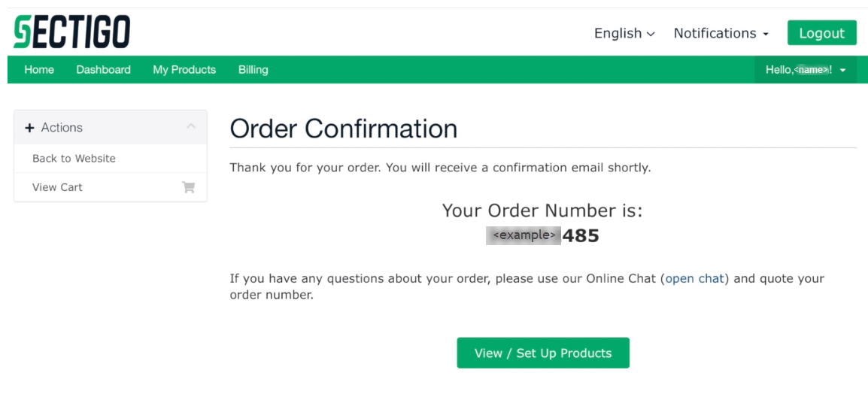This screenshot has height=397, width=868.
Task: Open the Hello user account menu
Action: point(806,70)
